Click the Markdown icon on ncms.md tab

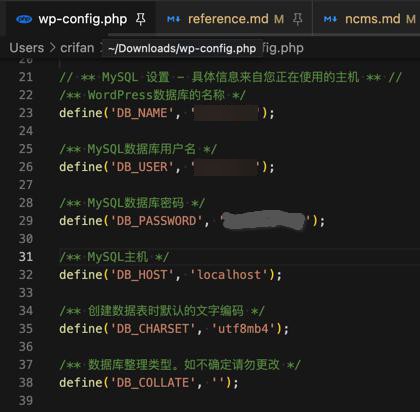(330, 19)
